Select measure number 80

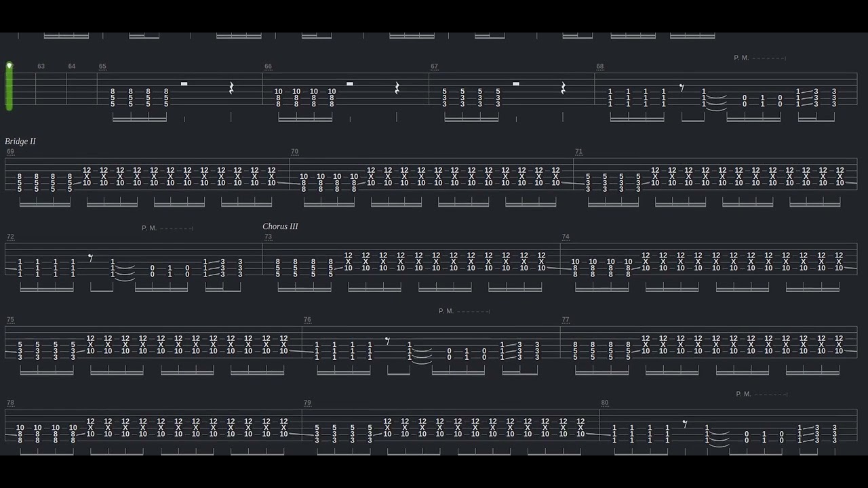click(x=605, y=403)
